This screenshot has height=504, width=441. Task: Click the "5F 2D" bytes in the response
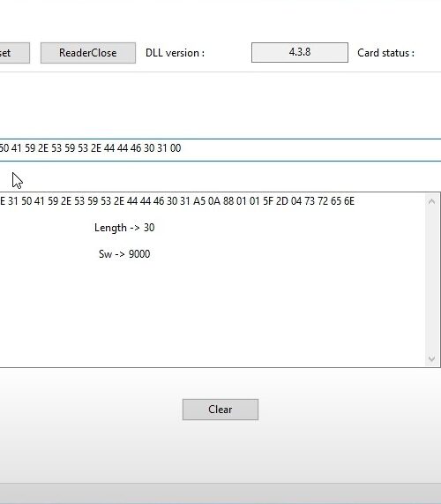[275, 201]
